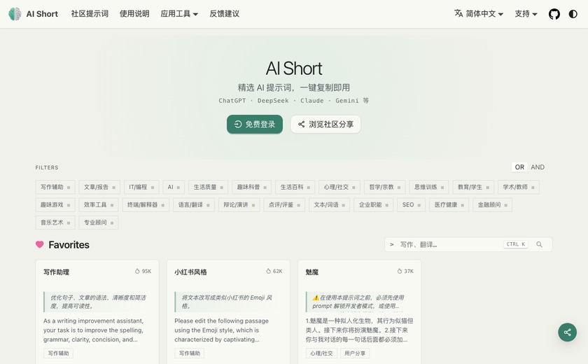This screenshot has width=588, height=364.
Task: Click 写作辅助 tag on 写作助理 card
Action: pyautogui.click(x=58, y=353)
